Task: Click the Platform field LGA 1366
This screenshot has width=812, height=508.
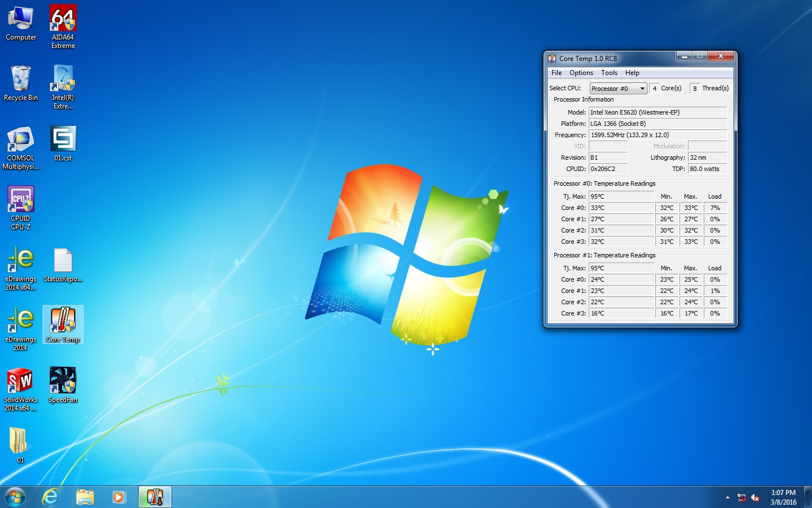Action: coord(658,124)
